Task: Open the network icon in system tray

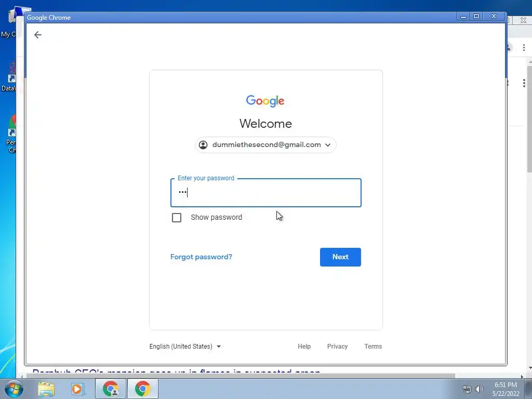Action: pyautogui.click(x=467, y=389)
